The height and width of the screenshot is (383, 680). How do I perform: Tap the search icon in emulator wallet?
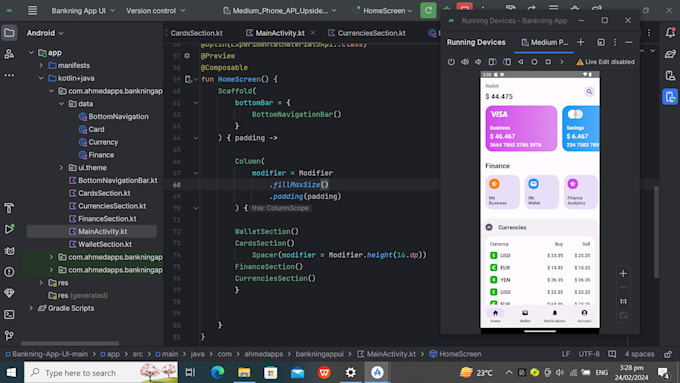[589, 92]
